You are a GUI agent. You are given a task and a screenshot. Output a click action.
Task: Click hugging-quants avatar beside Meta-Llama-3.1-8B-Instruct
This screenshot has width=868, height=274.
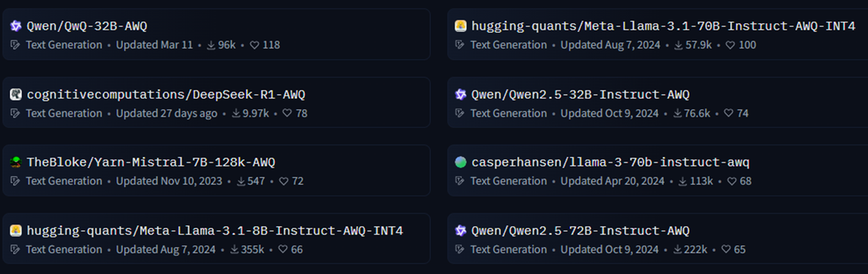pos(16,231)
